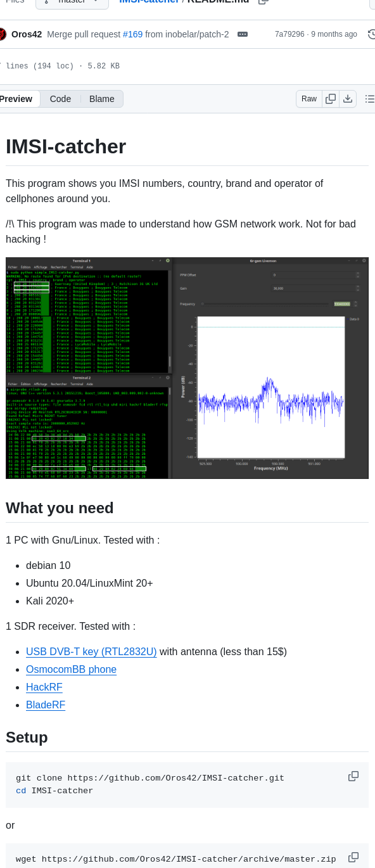Click the 'What you need' heading
The height and width of the screenshot is (868, 375).
(x=60, y=508)
